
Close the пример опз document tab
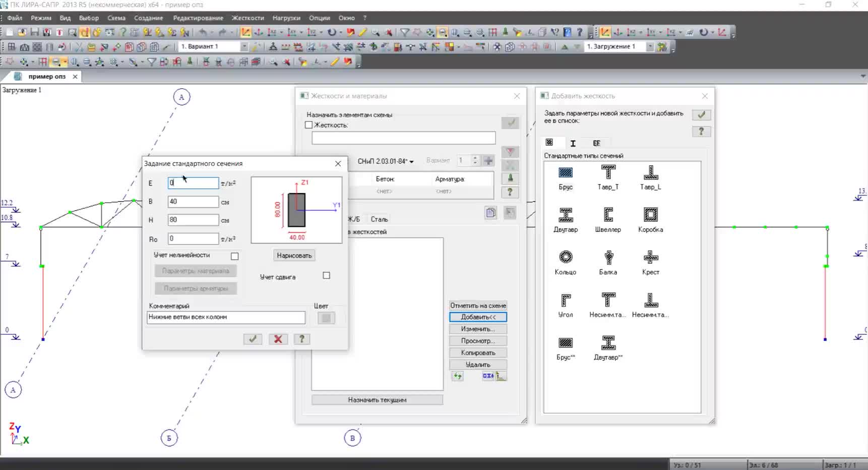(75, 77)
